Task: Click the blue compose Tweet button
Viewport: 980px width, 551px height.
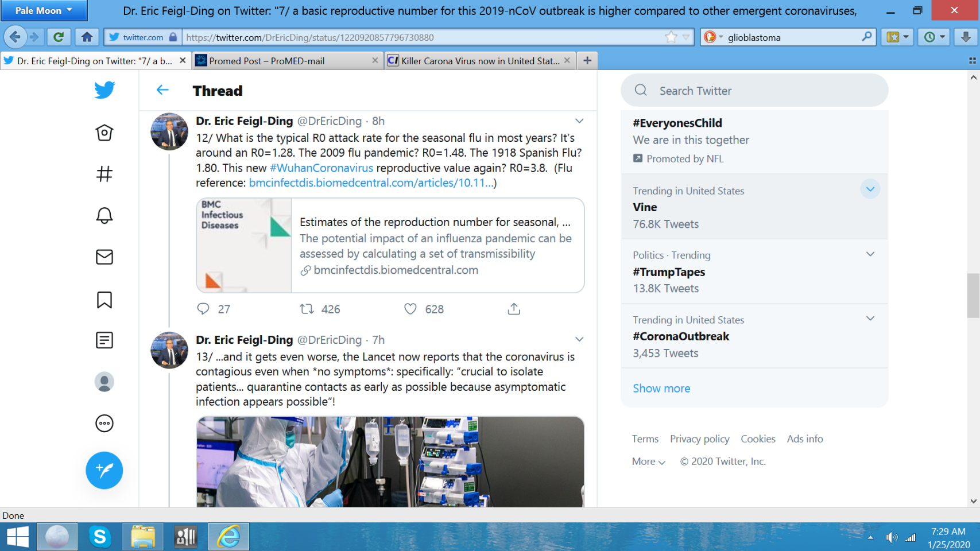Action: [x=104, y=471]
